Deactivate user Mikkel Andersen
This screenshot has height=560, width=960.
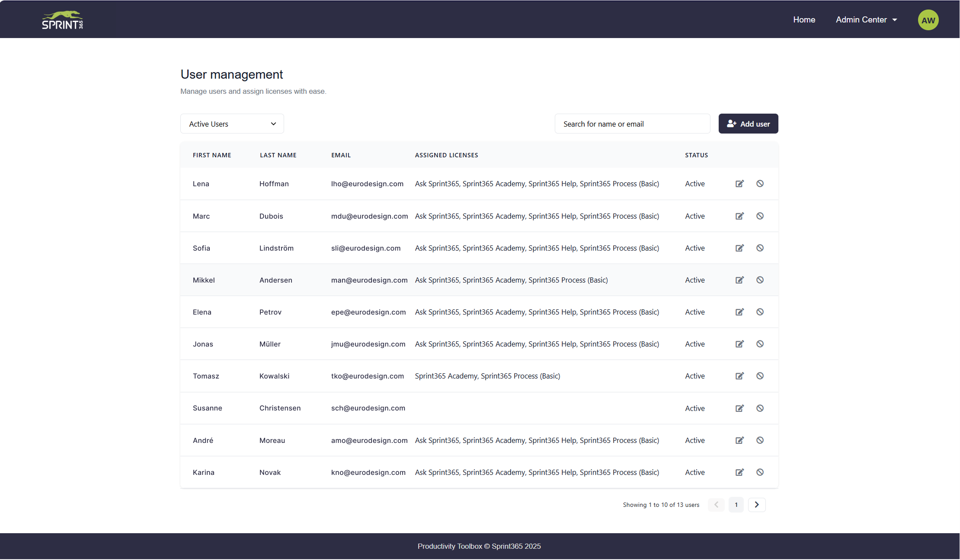(760, 280)
